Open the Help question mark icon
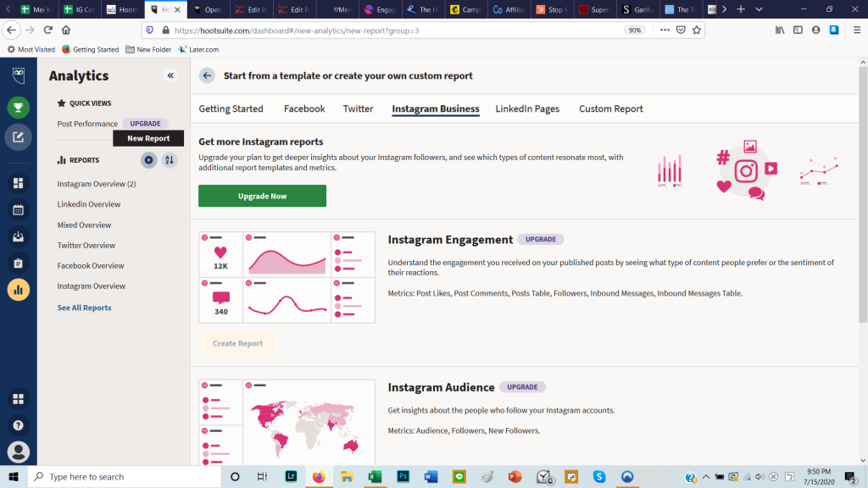The width and height of the screenshot is (868, 488). pos(19,425)
